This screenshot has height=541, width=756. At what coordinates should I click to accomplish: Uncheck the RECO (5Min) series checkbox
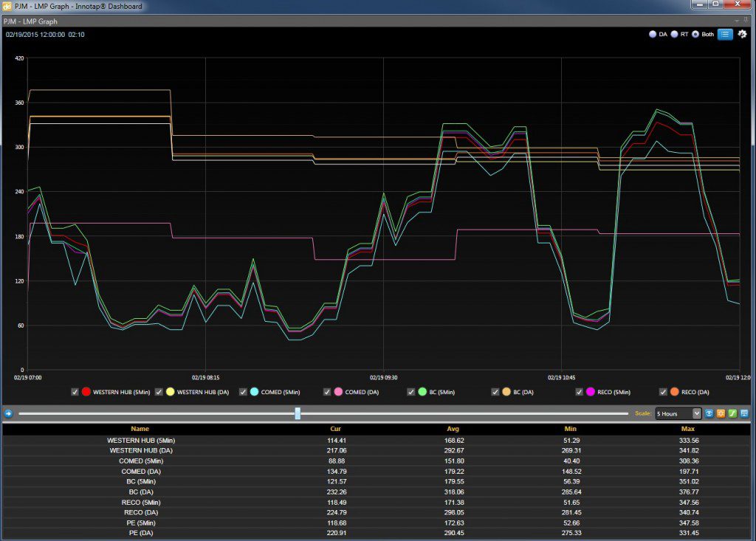point(579,392)
